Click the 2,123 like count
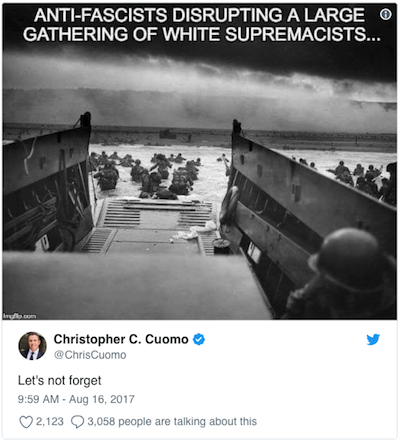The width and height of the screenshot is (400, 441). coord(50,422)
